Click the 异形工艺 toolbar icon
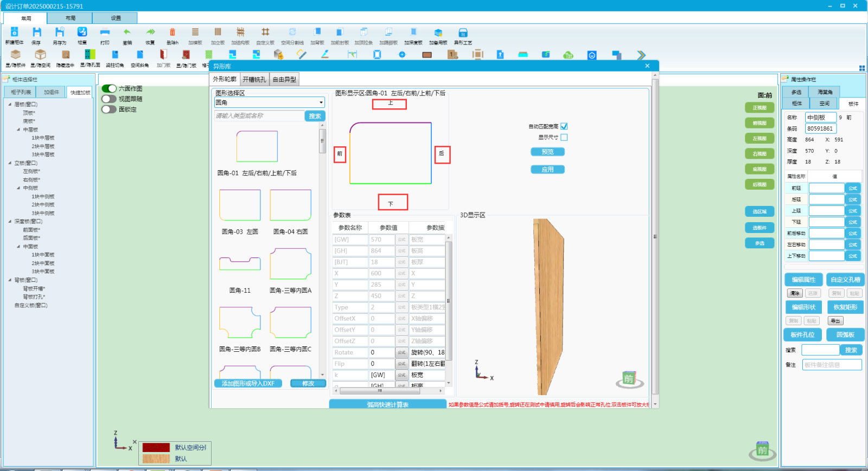 463,33
